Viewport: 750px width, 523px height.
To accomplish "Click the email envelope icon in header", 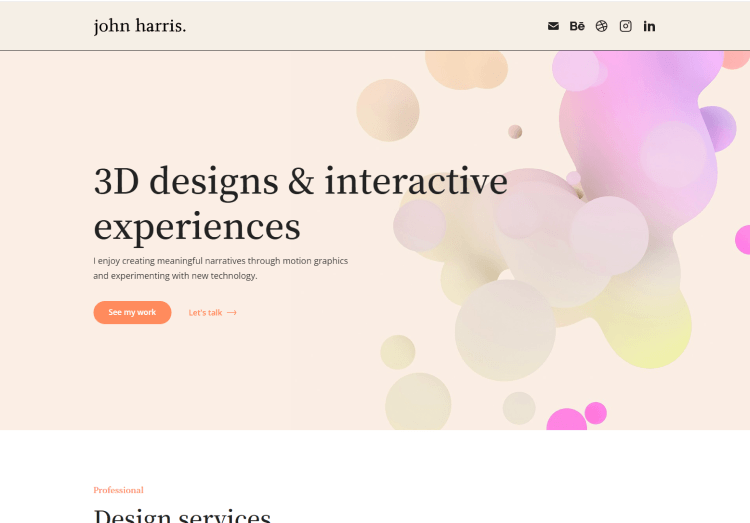I will [x=553, y=26].
